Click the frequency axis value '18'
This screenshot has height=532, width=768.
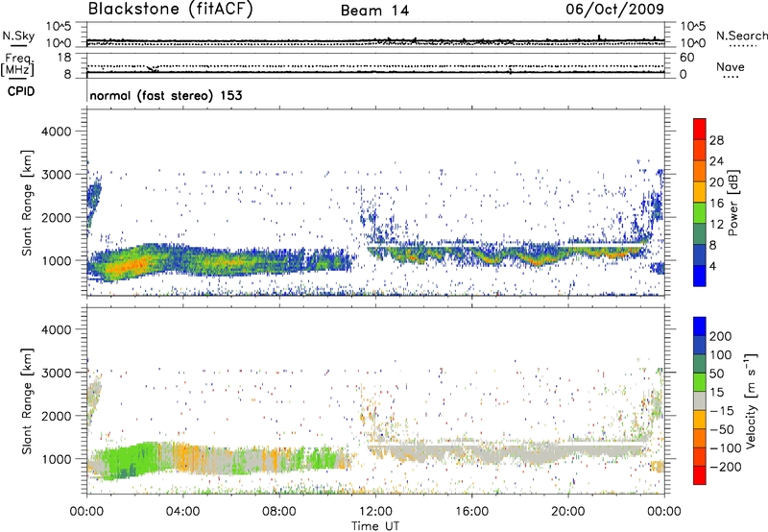tap(63, 58)
